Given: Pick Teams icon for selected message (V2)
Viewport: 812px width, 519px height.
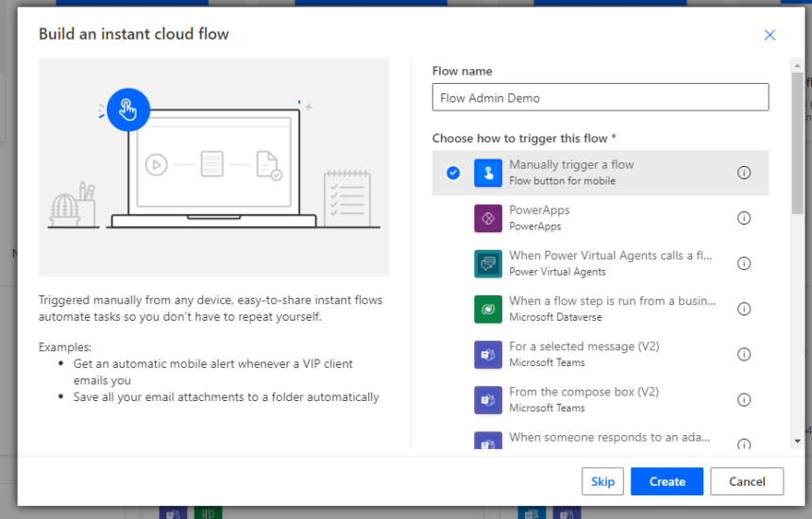Looking at the screenshot, I should 488,355.
